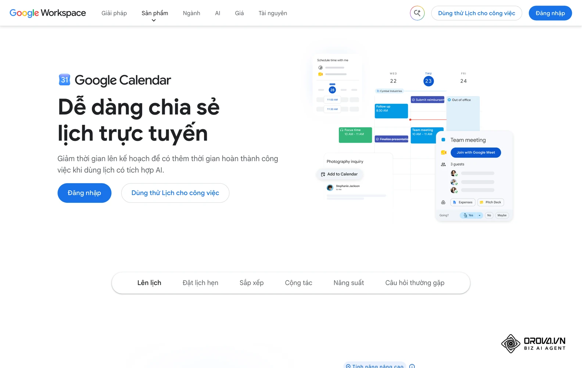Screen dimensions: 588x368
Task: Open the Pitch Deck attachment chip
Action: (x=491, y=202)
